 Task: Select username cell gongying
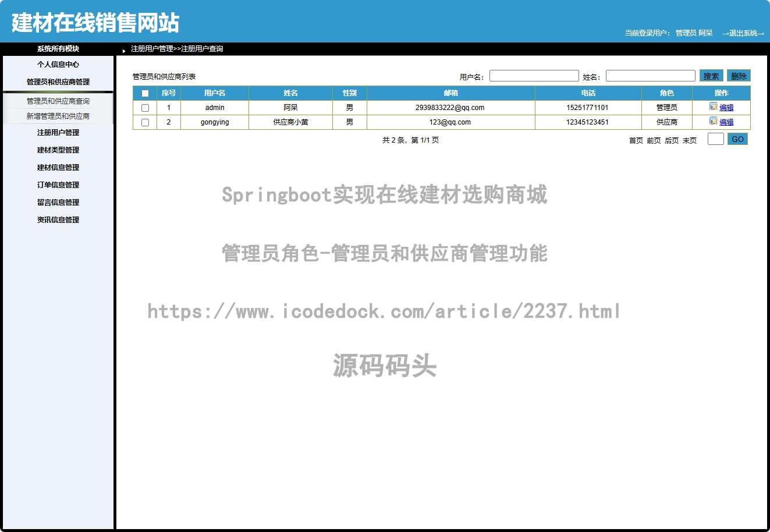click(x=215, y=122)
